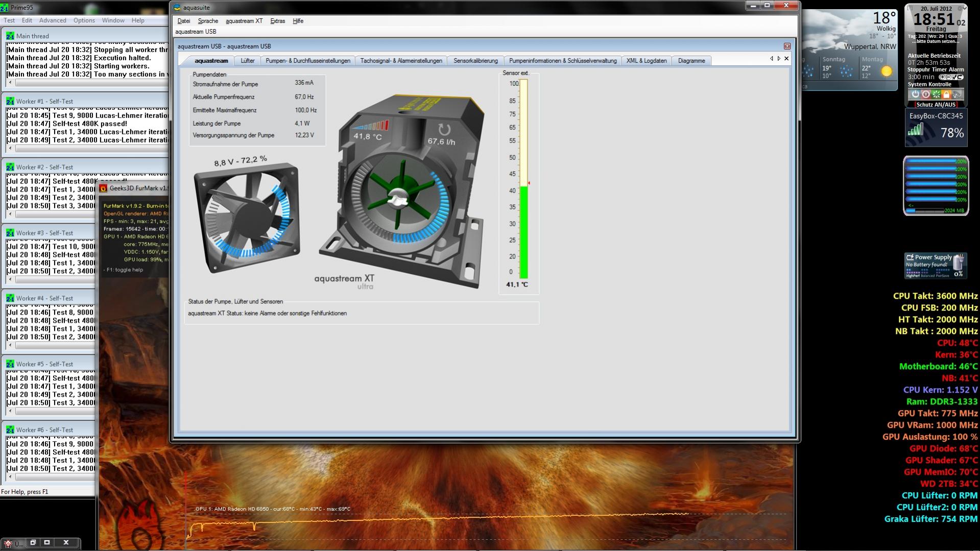This screenshot has height=551, width=980.
Task: Click the aquasuite title bar icon
Action: coord(177,8)
